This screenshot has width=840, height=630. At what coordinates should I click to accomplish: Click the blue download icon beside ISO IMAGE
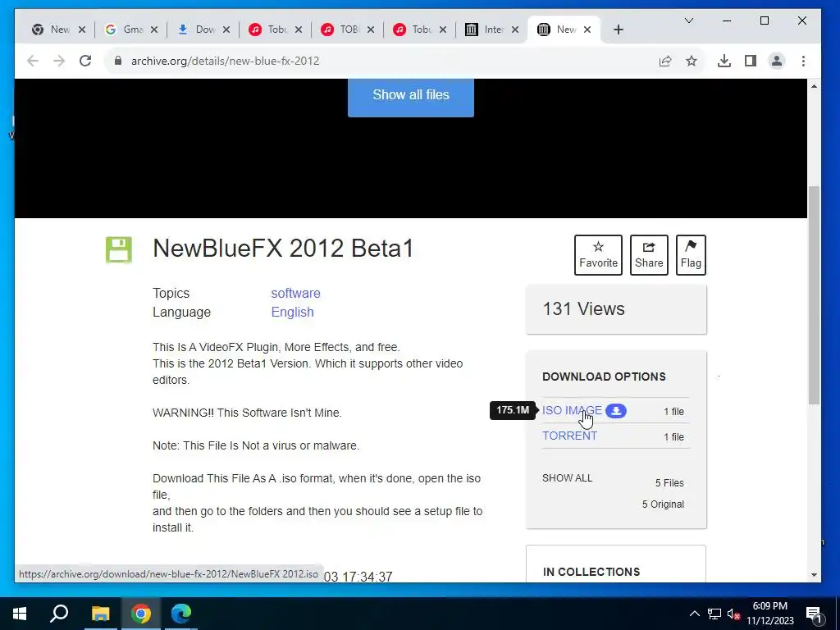(616, 411)
